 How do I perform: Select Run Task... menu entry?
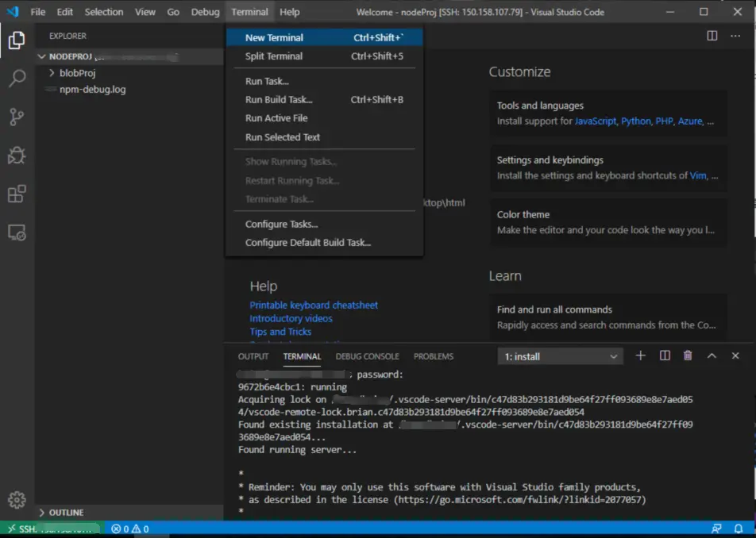point(325,82)
